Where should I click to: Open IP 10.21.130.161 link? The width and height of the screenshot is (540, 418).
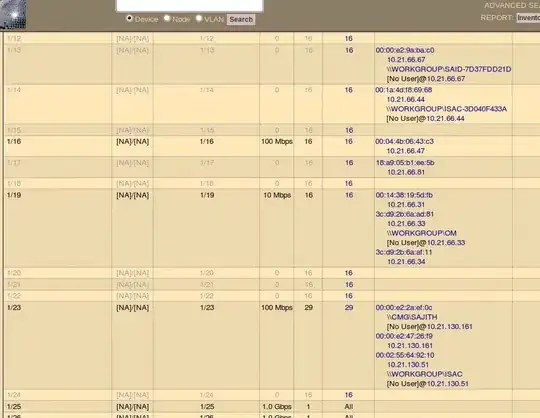click(x=409, y=346)
